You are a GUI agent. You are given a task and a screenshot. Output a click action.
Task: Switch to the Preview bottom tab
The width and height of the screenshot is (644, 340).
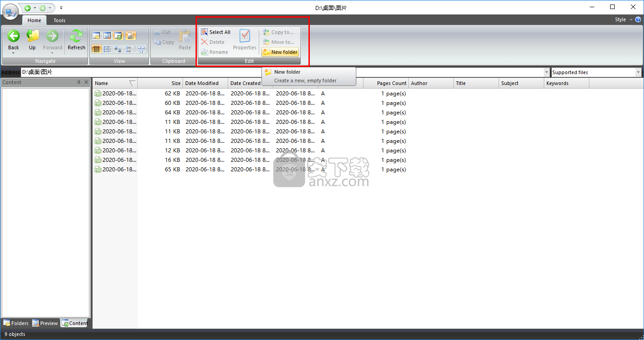tap(45, 323)
